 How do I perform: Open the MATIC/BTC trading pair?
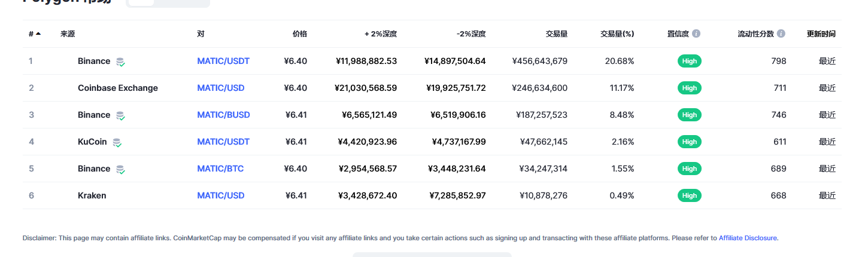(x=220, y=169)
